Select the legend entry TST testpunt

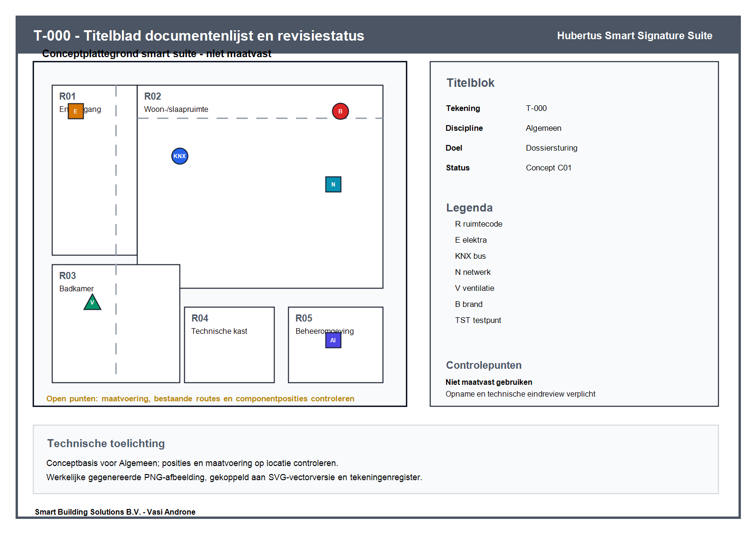click(x=478, y=320)
